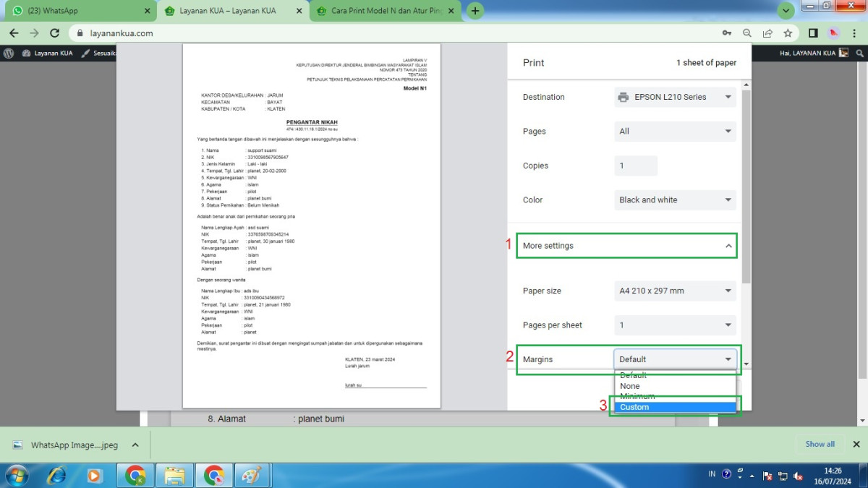Viewport: 868px width, 488px height.
Task: Go back using the browser back arrow
Action: [x=14, y=33]
